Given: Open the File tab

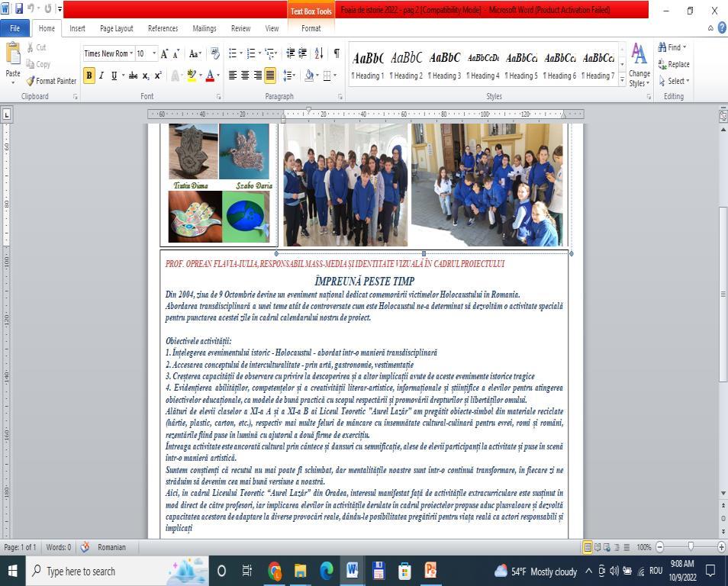Looking at the screenshot, I should (14, 28).
